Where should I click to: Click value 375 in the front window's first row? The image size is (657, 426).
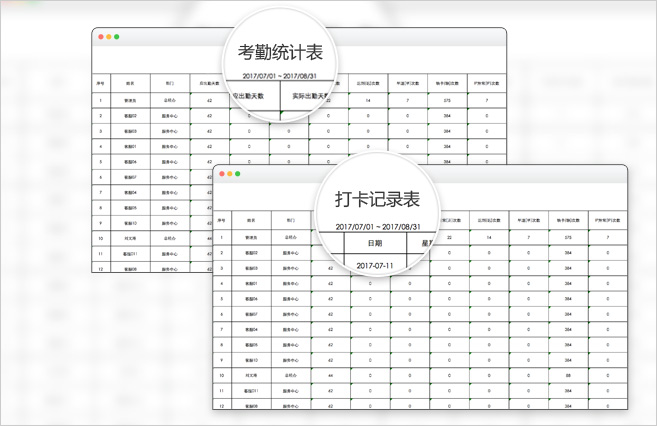coord(568,238)
